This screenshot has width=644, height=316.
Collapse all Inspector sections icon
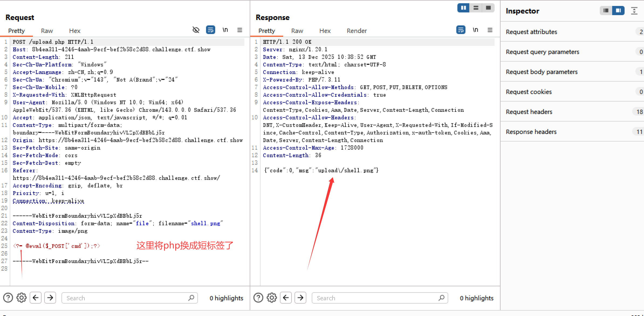[634, 11]
